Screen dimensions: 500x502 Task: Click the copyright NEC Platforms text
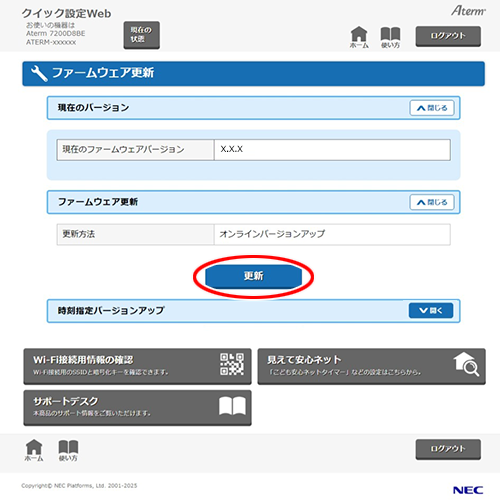79,486
